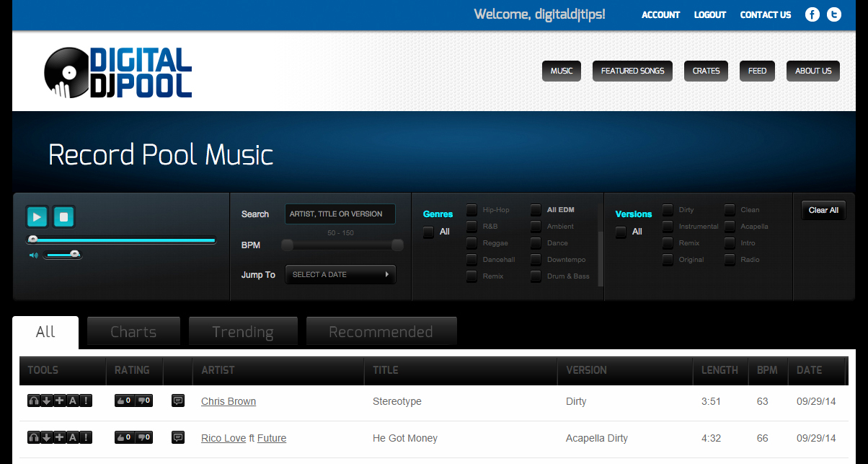
Task: Add Rico Love track using plus icon
Action: [59, 438]
